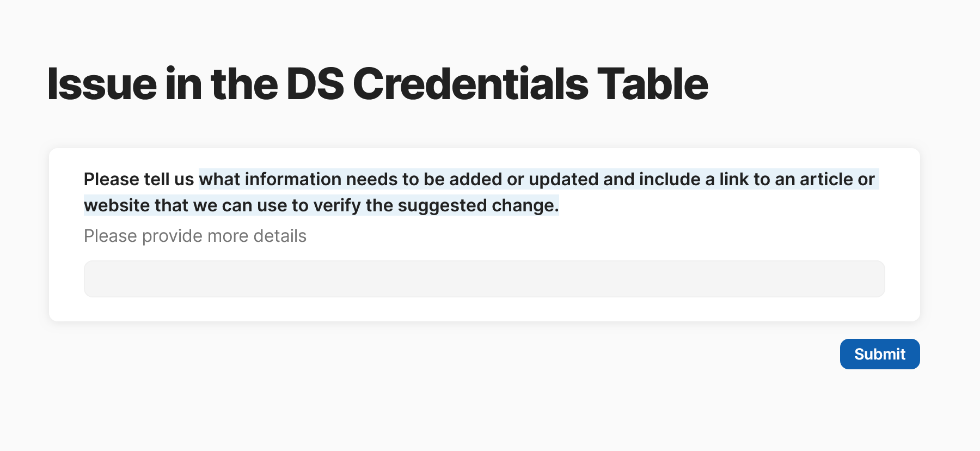Click the 'Please provide more details' label
The height and width of the screenshot is (451, 980).
[x=194, y=236]
